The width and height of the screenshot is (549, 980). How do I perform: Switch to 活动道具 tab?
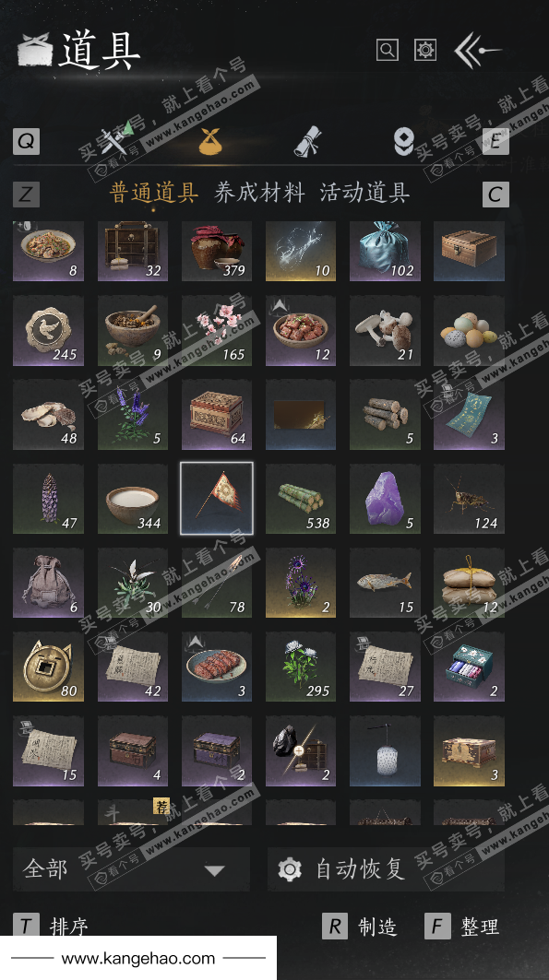364,193
